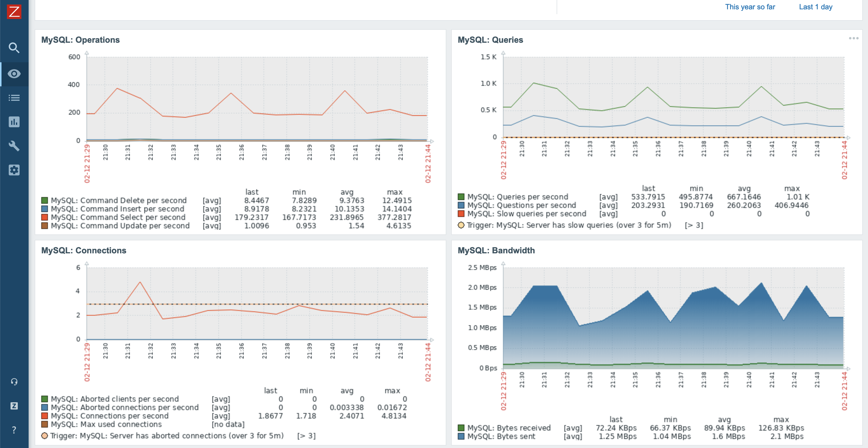Viewport: 868px width, 448px height.
Task: Switch to the 'This year so far' tab
Action: 749,7
